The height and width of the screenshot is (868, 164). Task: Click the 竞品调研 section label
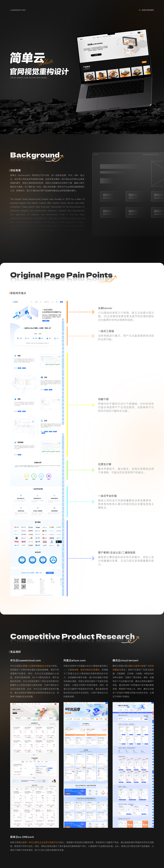(15, 652)
